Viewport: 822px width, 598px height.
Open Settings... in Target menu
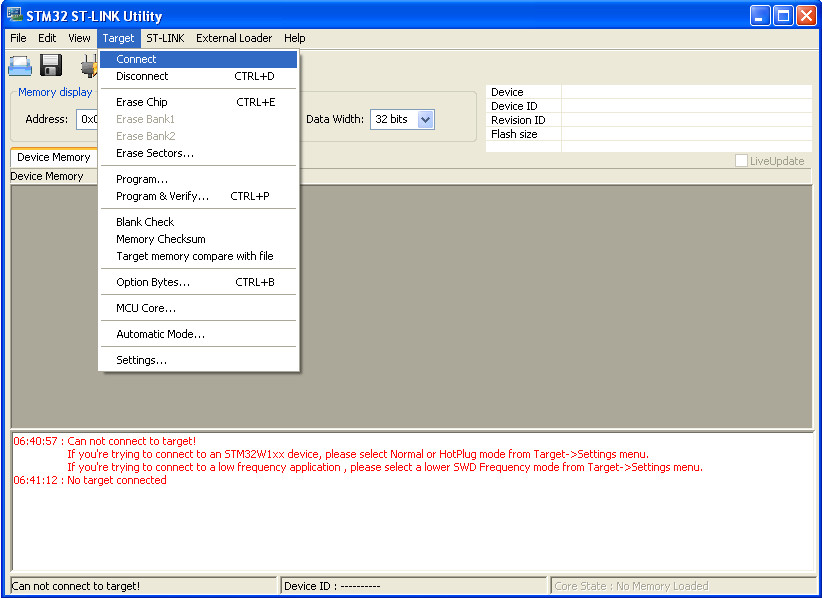[x=199, y=360]
